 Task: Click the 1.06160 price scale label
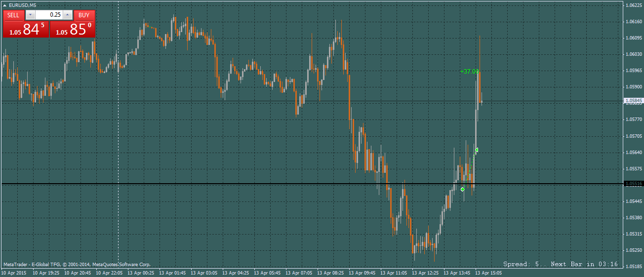[633, 21]
